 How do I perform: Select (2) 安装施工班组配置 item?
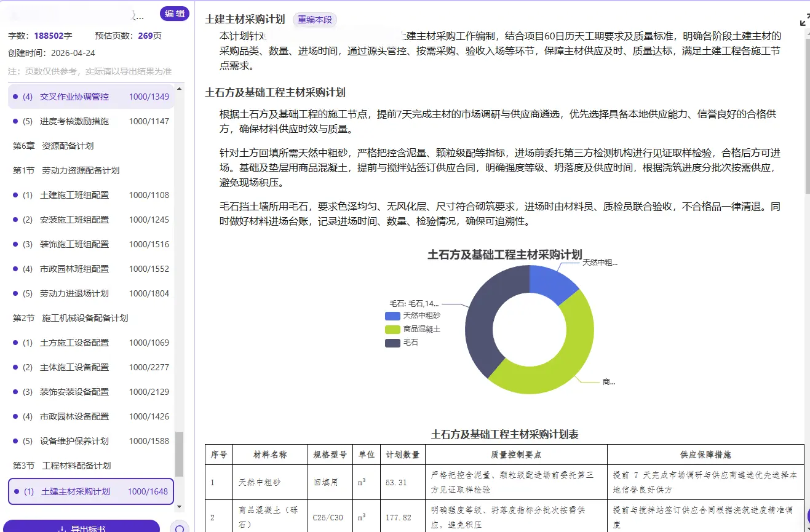point(91,220)
